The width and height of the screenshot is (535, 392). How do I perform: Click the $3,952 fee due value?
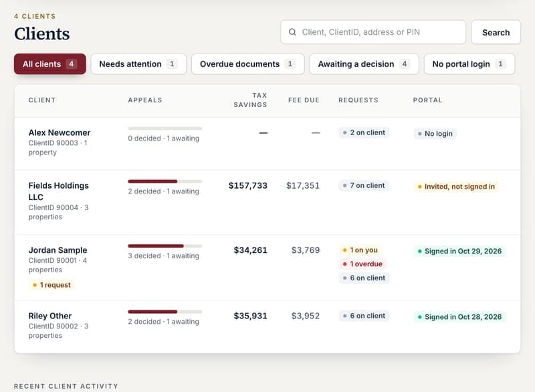pyautogui.click(x=306, y=316)
